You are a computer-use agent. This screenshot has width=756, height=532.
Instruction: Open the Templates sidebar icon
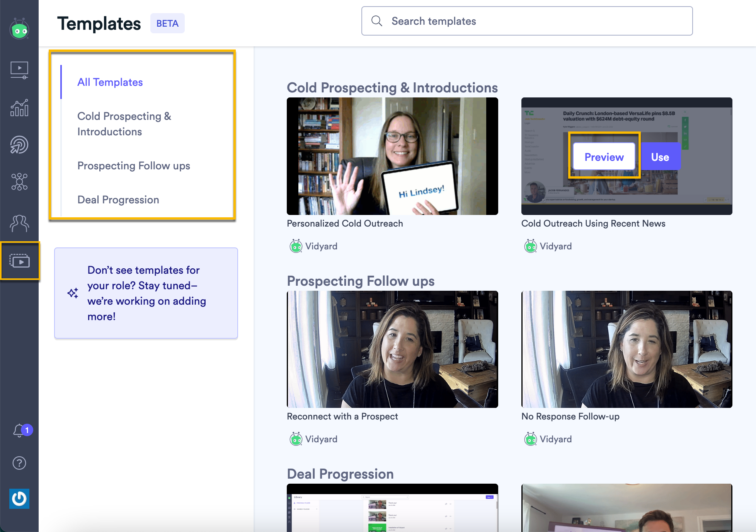20,261
